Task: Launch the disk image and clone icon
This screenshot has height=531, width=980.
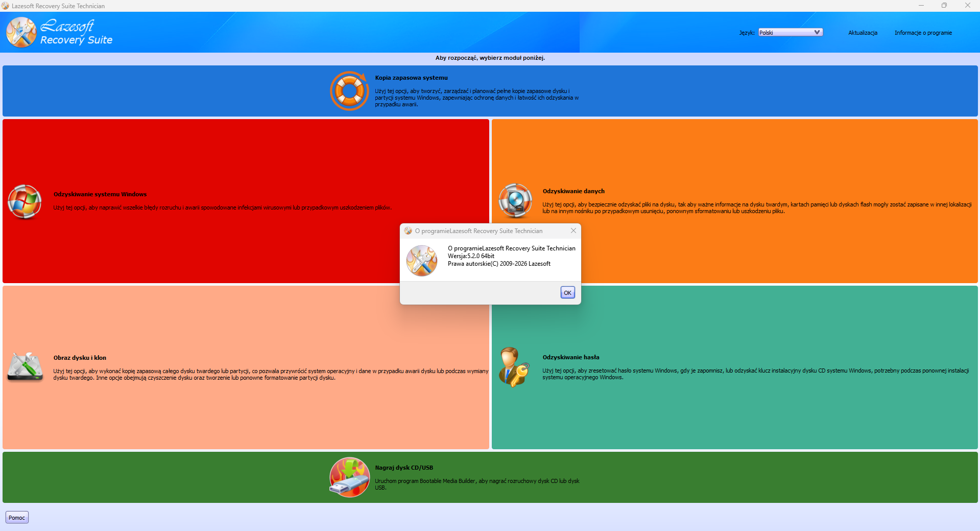Action: tap(25, 367)
